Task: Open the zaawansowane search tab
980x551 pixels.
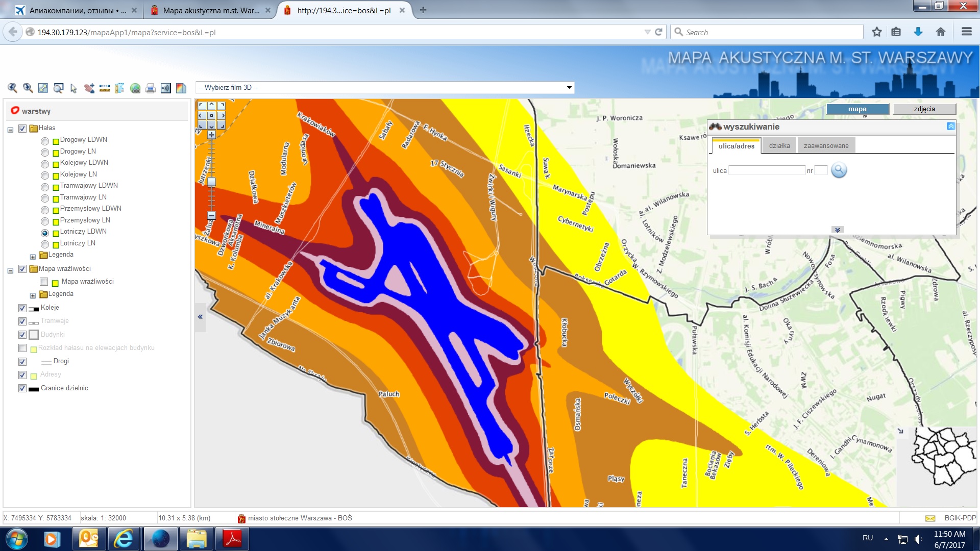Action: point(825,146)
